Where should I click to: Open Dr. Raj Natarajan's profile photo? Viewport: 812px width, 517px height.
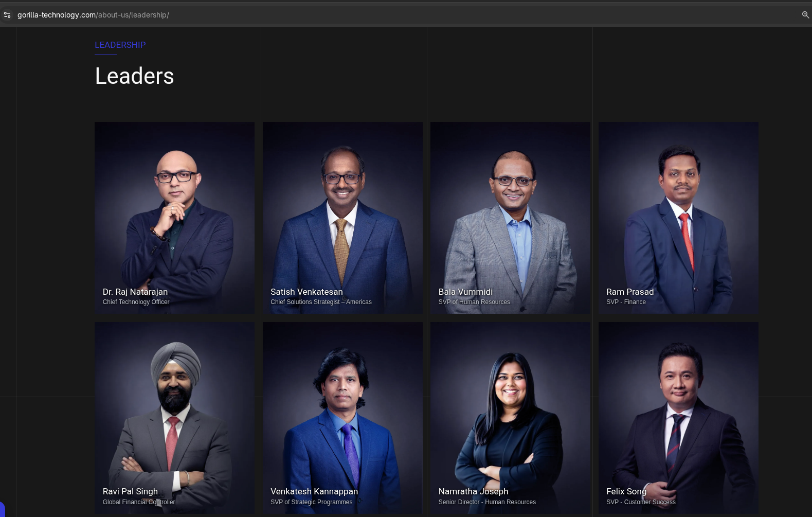pyautogui.click(x=174, y=218)
